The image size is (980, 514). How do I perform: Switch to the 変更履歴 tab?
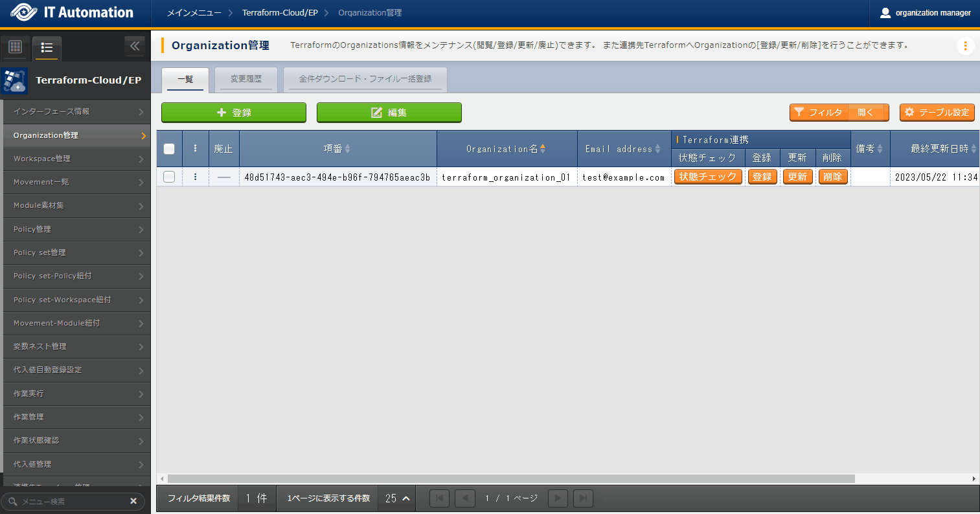pyautogui.click(x=246, y=79)
